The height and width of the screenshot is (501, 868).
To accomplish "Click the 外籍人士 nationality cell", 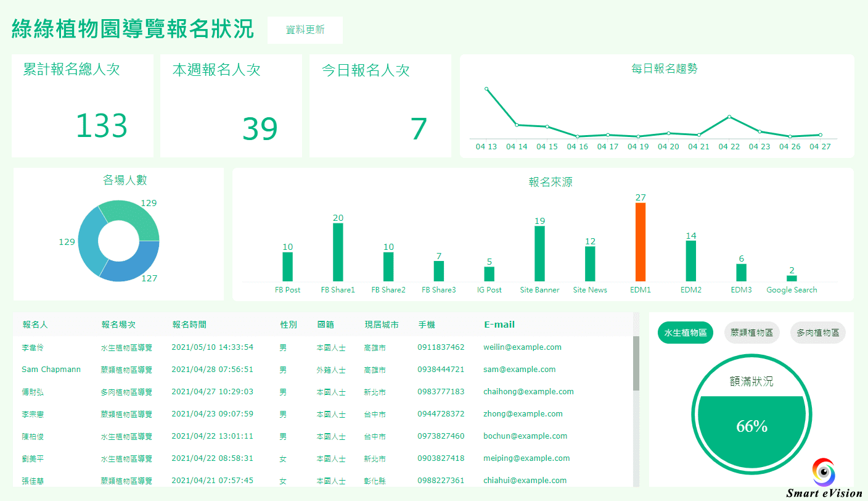I will coord(331,370).
